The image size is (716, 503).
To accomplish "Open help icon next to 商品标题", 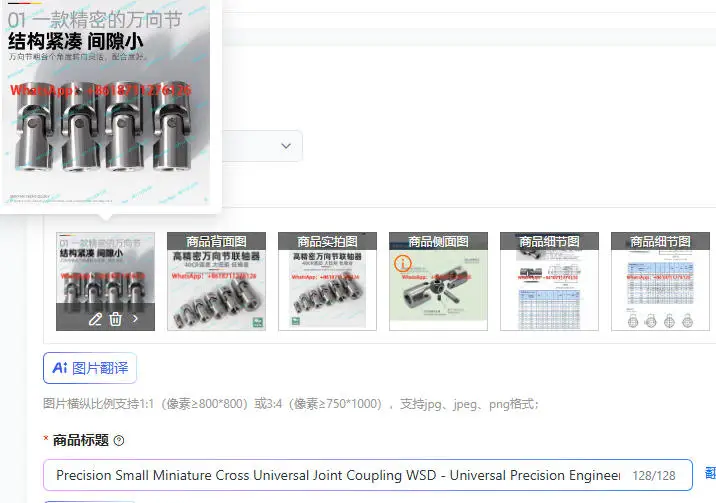I will point(119,440).
